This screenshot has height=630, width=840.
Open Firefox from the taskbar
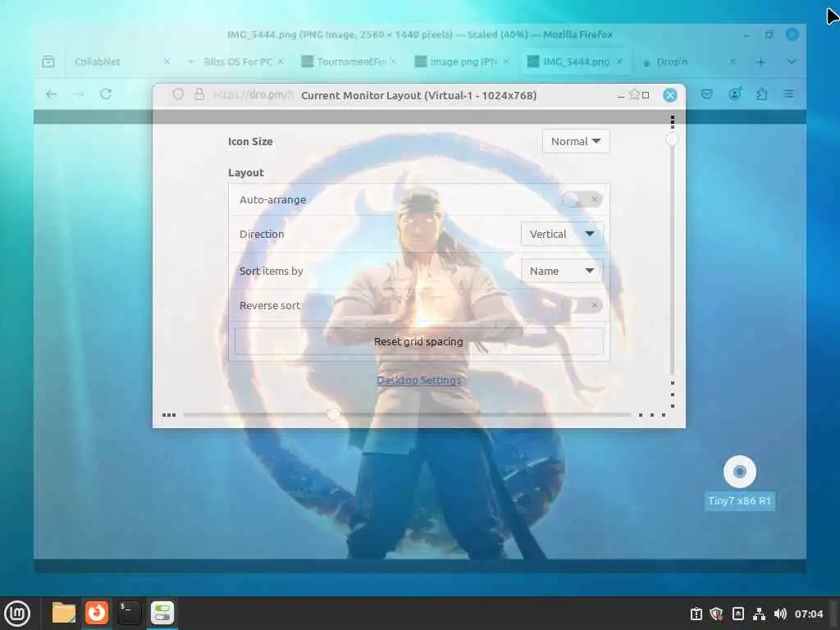pyautogui.click(x=97, y=613)
